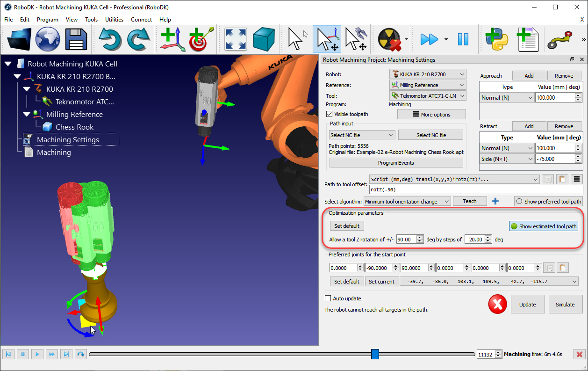Fit all items in the 3D view
Screen dimensions: 588x371
click(x=236, y=39)
